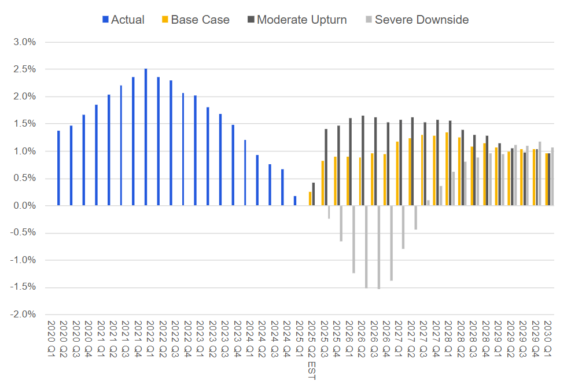
Task: Hide the Moderate Upturn series via legend text
Action: click(x=301, y=20)
